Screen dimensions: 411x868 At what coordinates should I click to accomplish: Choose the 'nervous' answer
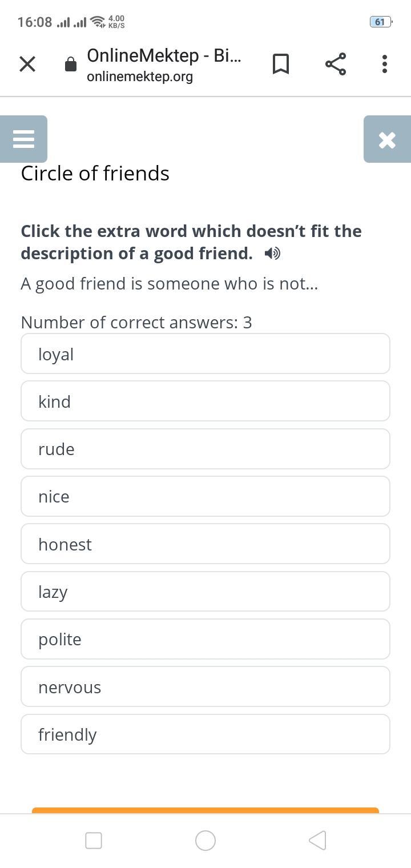205,687
